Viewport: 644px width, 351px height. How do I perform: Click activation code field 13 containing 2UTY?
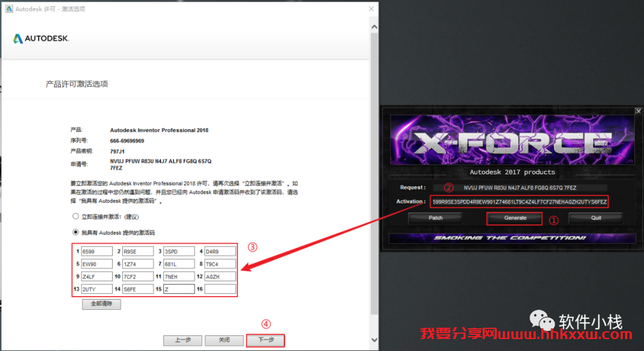click(x=97, y=289)
